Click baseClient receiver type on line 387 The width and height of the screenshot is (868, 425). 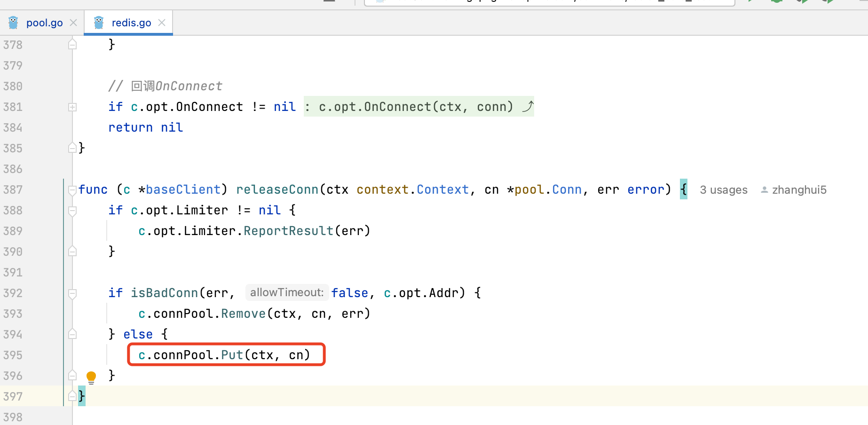[183, 189]
